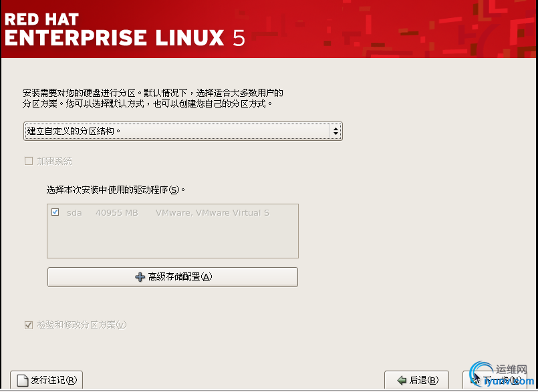Click the blue plus icon for advanced storage
This screenshot has width=538, height=392.
tap(140, 277)
